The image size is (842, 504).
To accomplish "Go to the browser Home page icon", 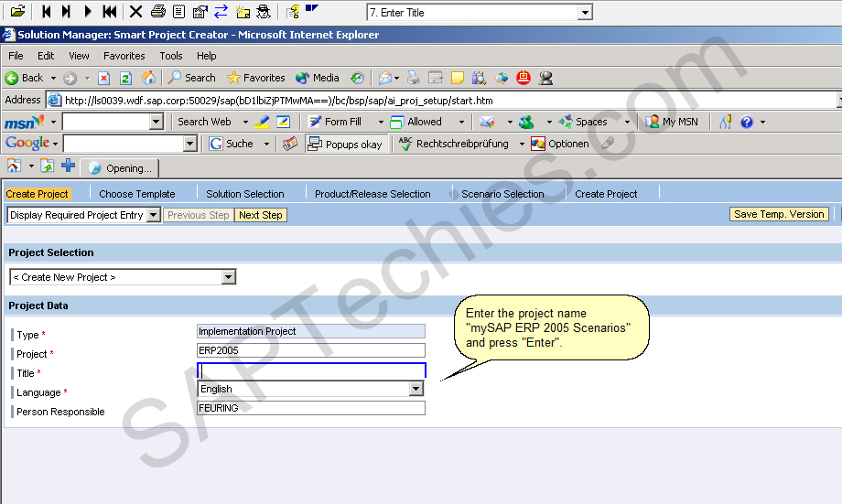I will click(148, 78).
